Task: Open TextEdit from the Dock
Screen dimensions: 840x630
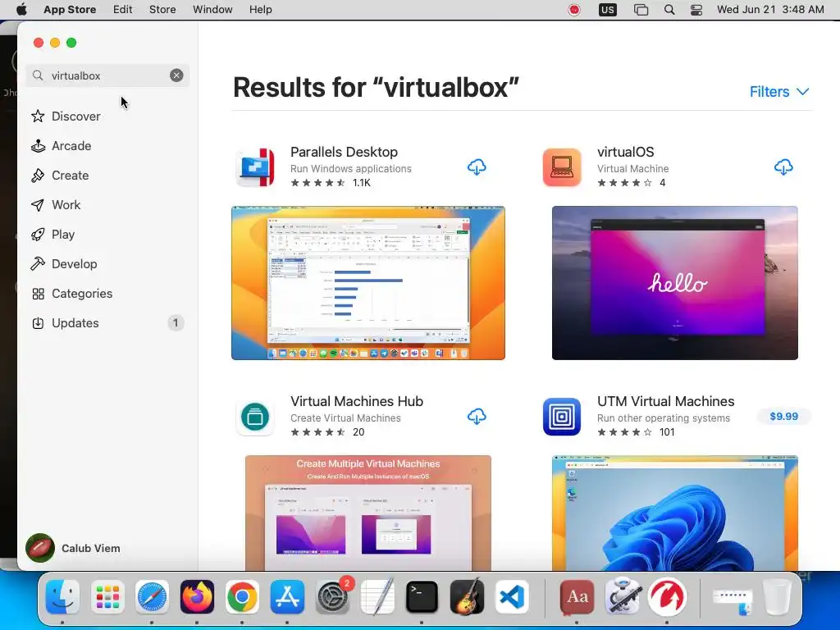Action: [377, 597]
